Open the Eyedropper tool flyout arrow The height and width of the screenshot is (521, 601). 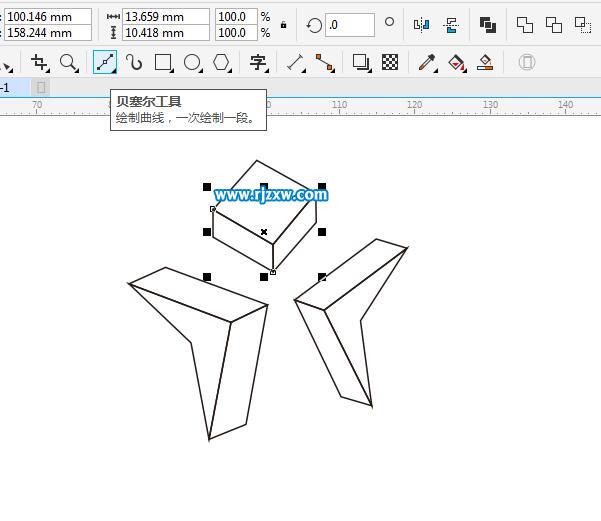coord(436,70)
